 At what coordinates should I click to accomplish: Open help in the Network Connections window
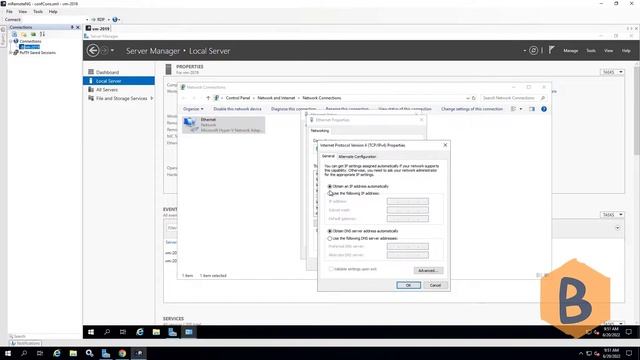(544, 109)
